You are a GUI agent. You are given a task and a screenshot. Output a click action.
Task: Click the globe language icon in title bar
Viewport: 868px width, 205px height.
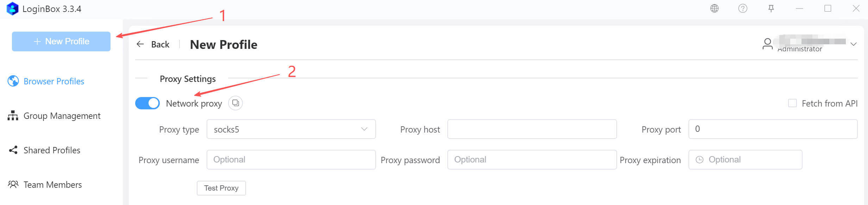[x=714, y=8]
